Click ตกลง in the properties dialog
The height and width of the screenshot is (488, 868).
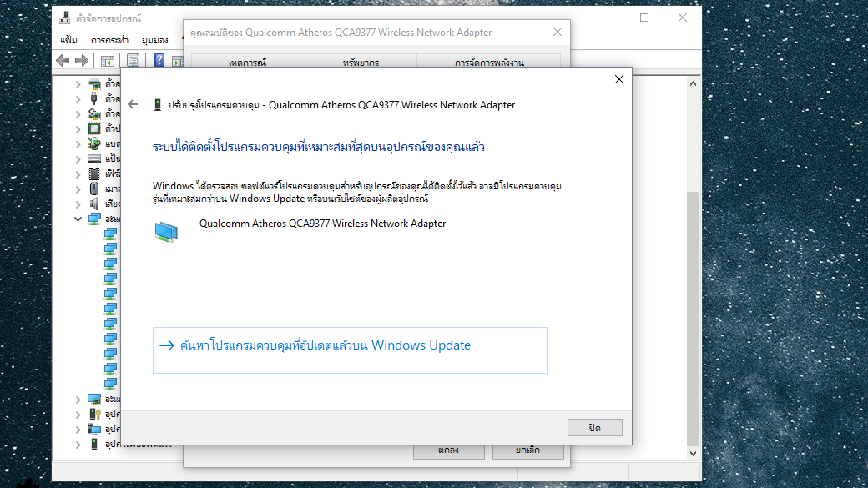click(448, 451)
